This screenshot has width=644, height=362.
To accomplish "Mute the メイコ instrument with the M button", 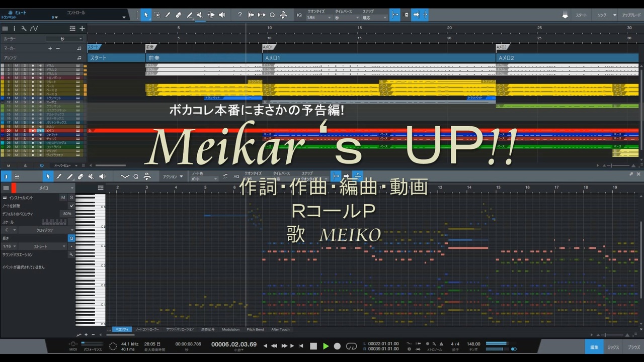I will click(63, 198).
